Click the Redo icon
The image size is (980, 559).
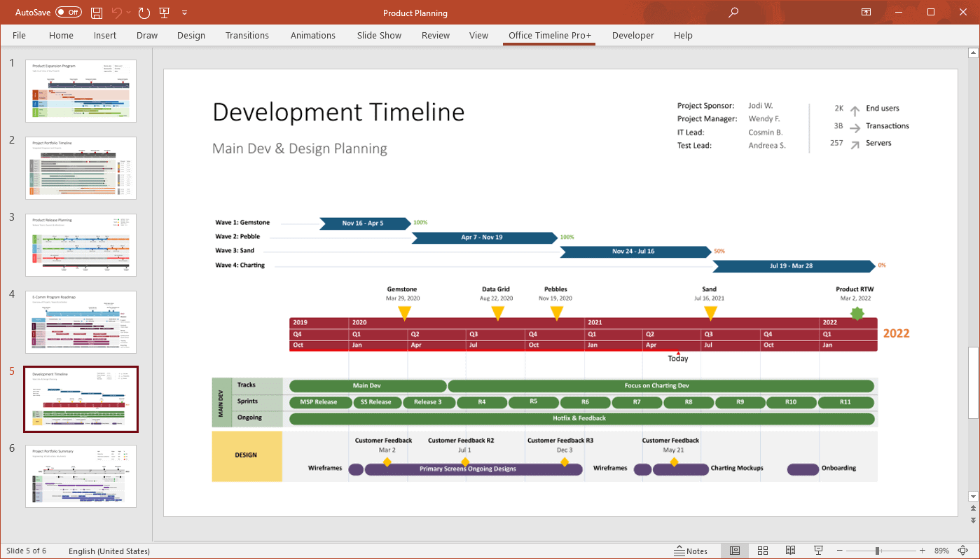pyautogui.click(x=144, y=13)
